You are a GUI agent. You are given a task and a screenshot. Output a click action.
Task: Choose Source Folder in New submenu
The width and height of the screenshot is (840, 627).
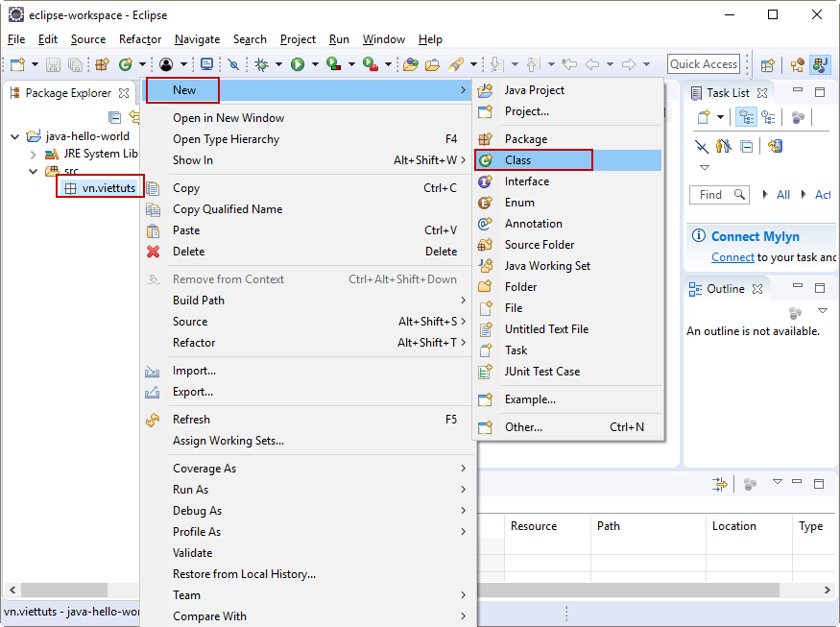pyautogui.click(x=569, y=245)
